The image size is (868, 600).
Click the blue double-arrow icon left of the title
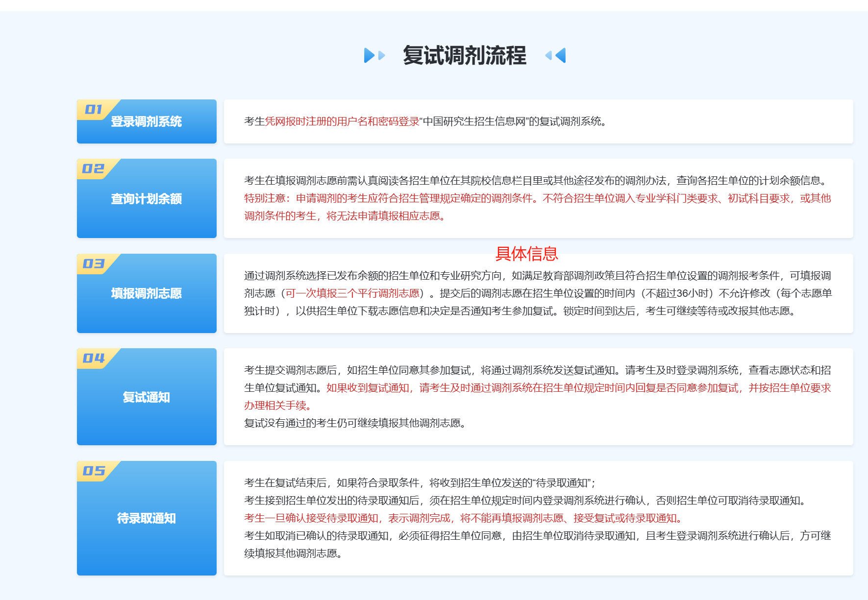click(374, 55)
